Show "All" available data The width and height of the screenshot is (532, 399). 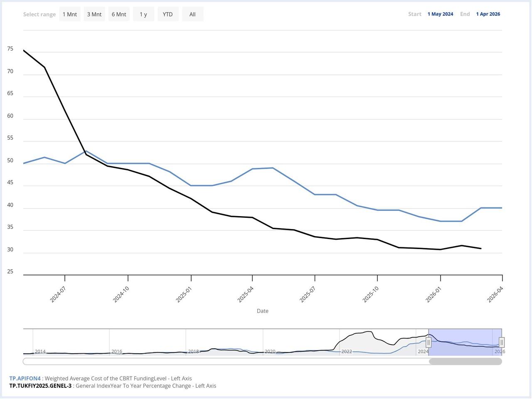pyautogui.click(x=192, y=14)
